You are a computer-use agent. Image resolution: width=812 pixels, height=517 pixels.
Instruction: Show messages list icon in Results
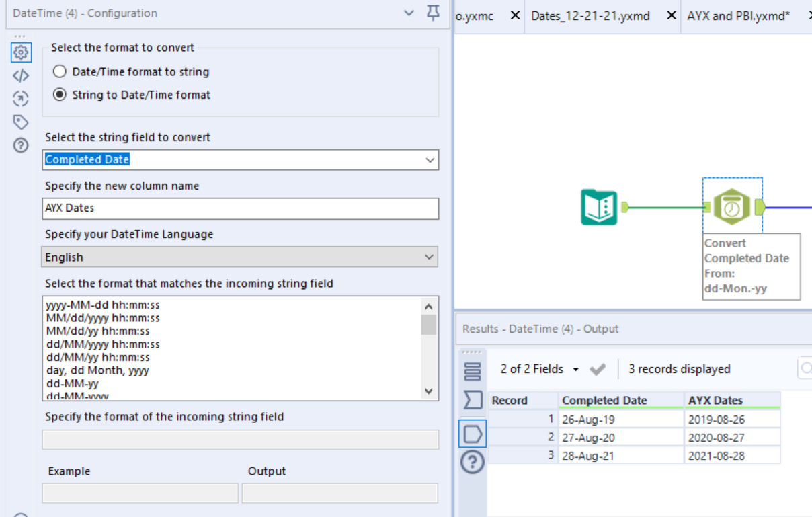point(473,370)
